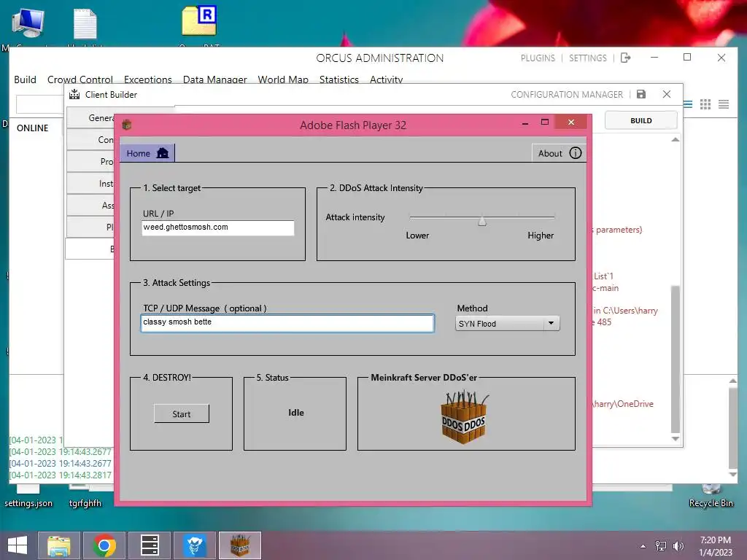The width and height of the screenshot is (747, 560).
Task: Open the Crowd Control menu
Action: [x=80, y=79]
